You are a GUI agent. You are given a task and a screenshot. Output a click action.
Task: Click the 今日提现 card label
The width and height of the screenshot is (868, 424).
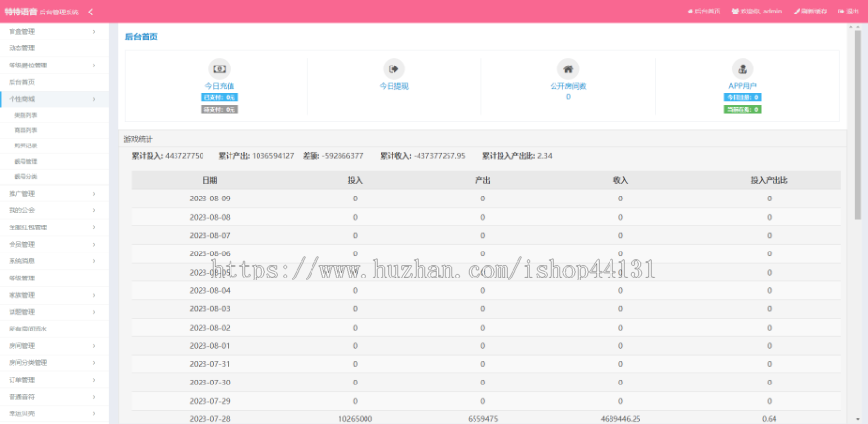pos(393,86)
